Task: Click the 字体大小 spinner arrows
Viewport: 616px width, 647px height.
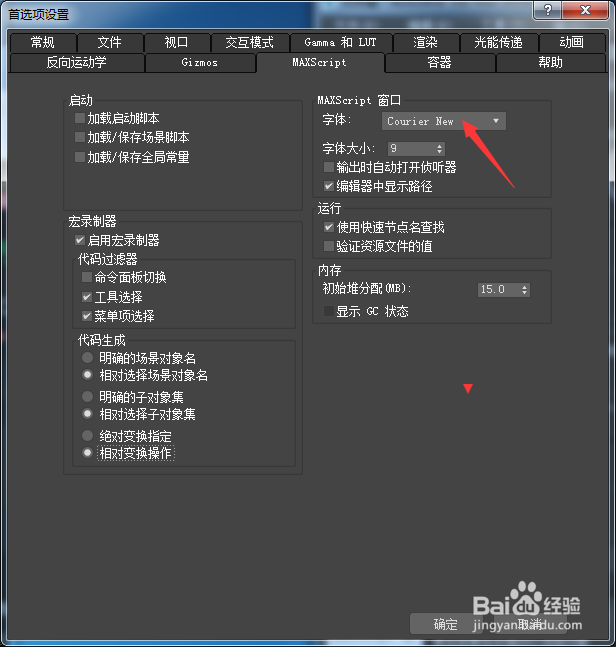Action: point(439,149)
